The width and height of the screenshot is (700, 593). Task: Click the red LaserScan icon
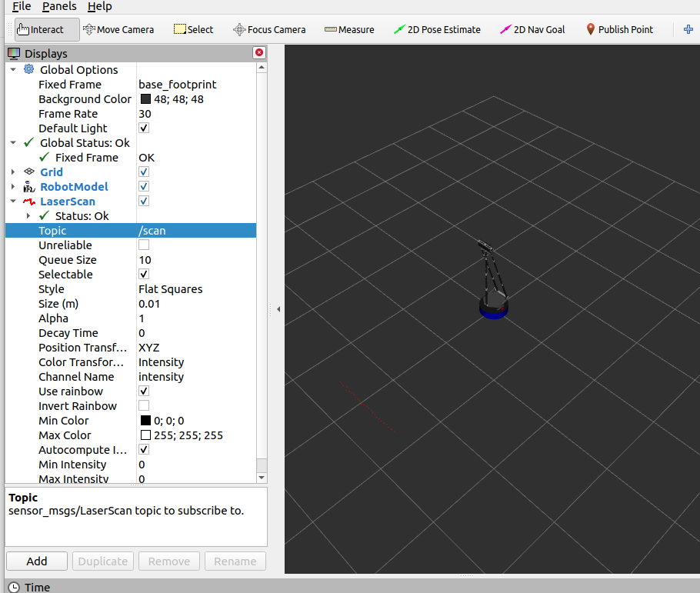tap(29, 202)
